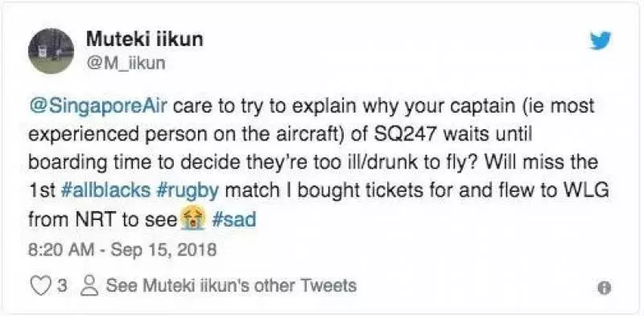This screenshot has height=316, width=644.
Task: Open the @SingaporeAir mention
Action: pos(98,106)
